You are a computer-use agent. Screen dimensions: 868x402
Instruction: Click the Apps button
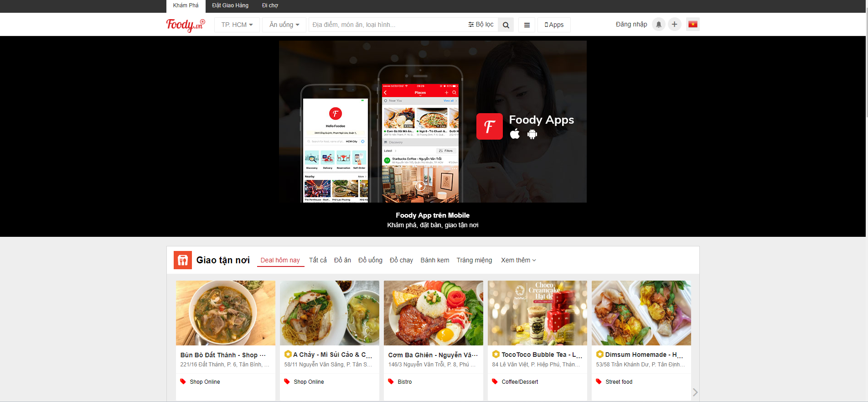[554, 25]
